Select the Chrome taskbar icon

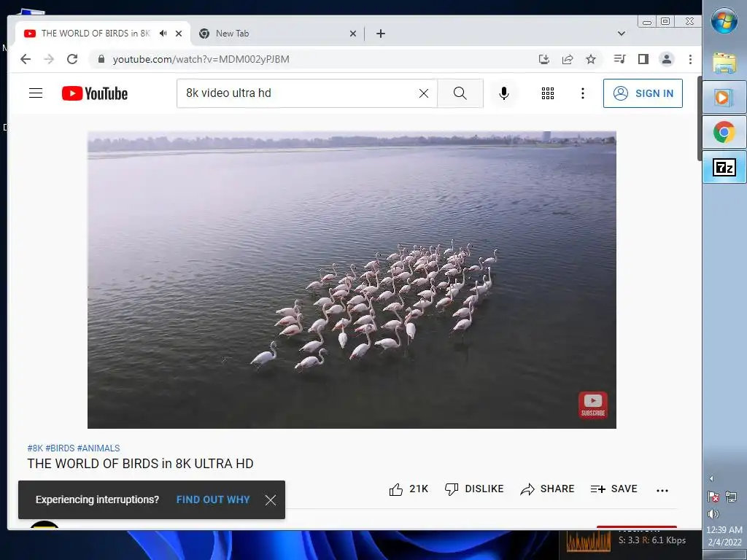click(x=724, y=132)
